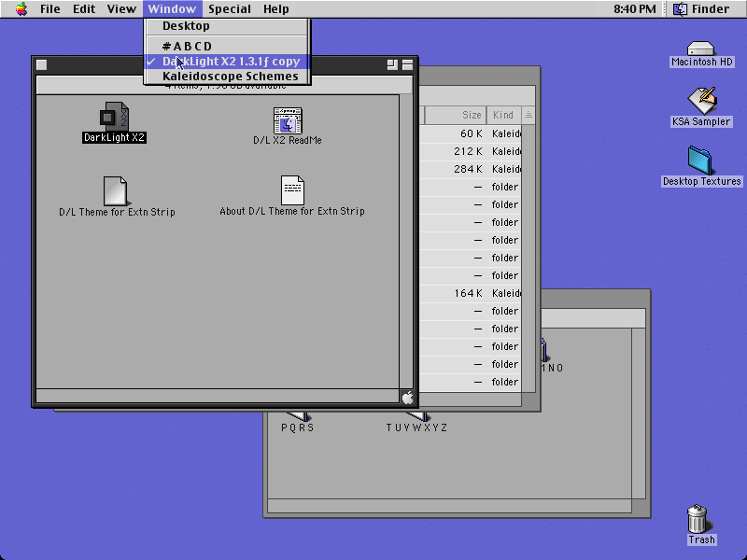Open the Edit menu
747x560 pixels.
click(84, 9)
